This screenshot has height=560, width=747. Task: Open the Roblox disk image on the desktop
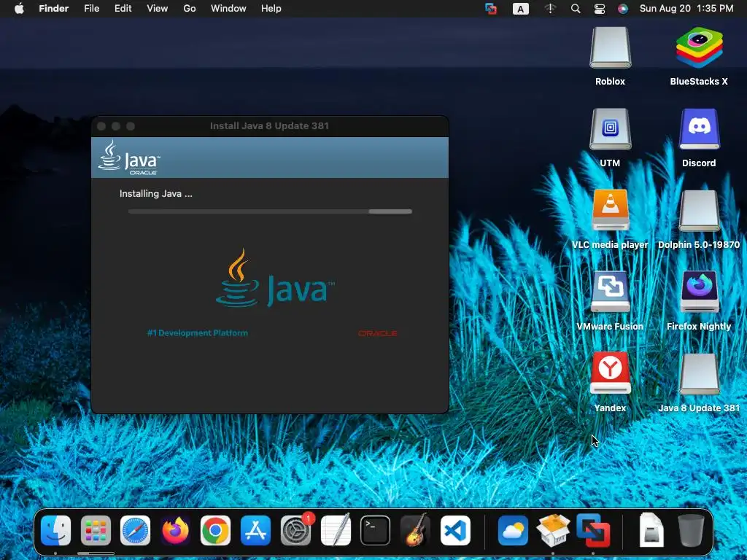click(610, 48)
